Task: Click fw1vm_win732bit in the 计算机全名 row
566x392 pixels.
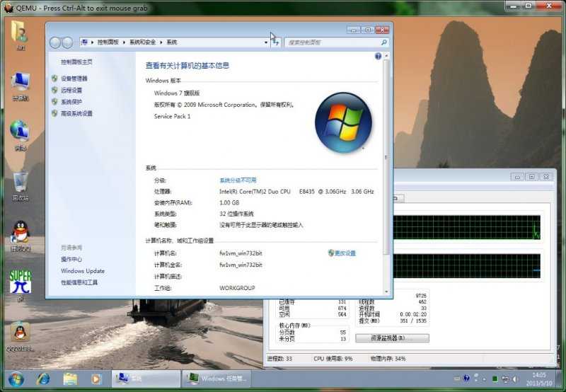Action: coord(241,265)
